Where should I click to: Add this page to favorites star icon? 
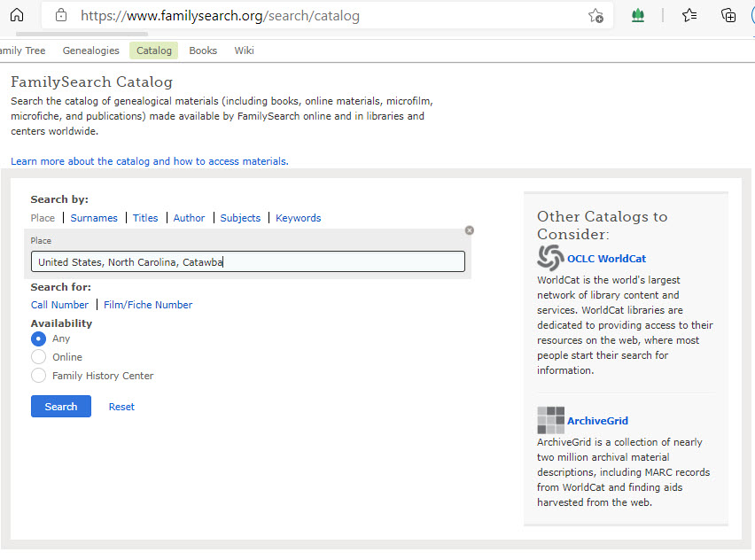[x=595, y=15]
